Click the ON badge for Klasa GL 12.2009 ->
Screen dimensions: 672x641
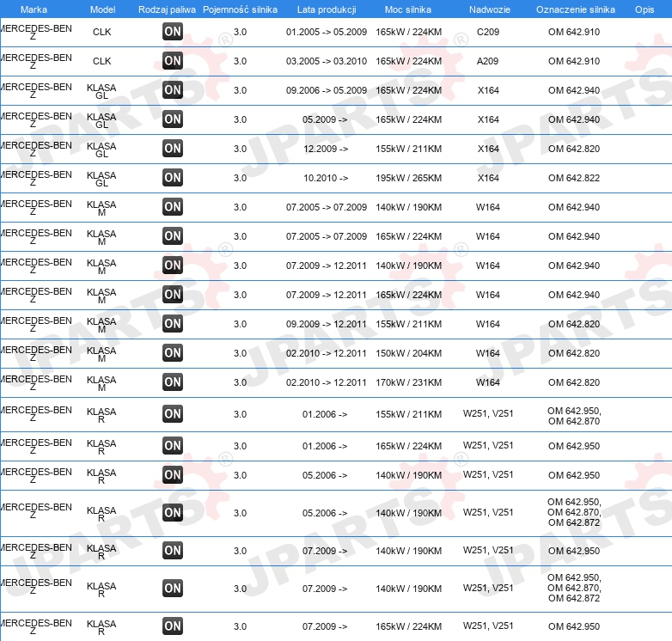tap(173, 149)
